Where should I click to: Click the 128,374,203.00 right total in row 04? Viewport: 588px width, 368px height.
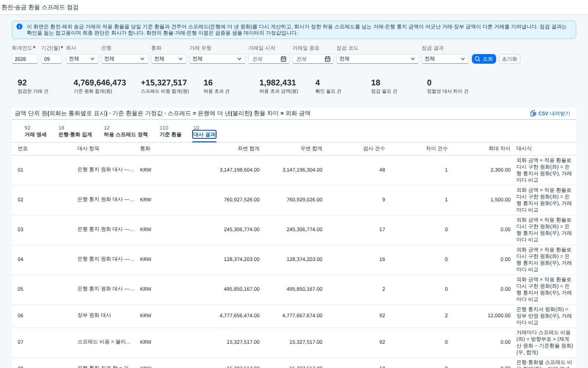click(305, 259)
